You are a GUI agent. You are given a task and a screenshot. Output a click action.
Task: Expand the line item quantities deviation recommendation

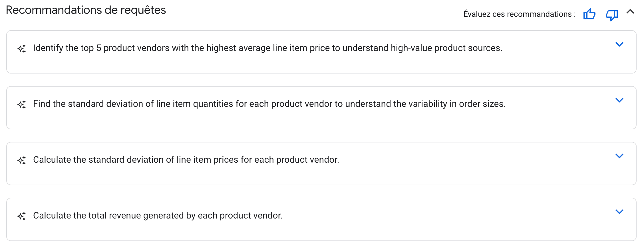(619, 100)
